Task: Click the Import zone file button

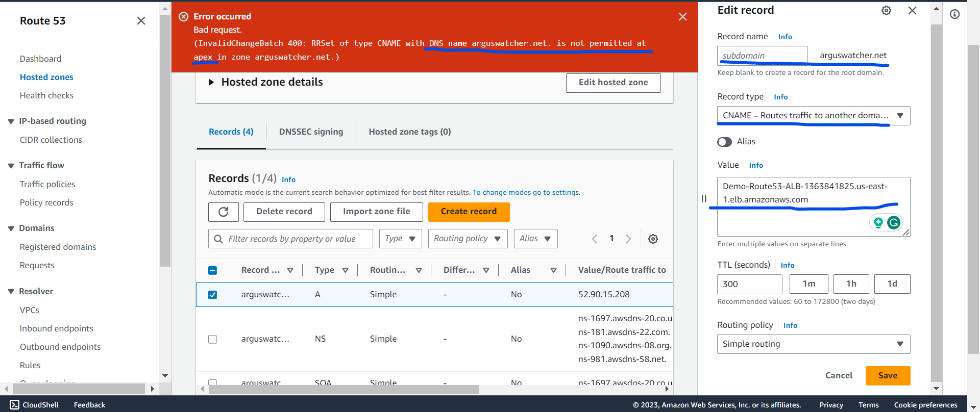Action: pos(377,212)
